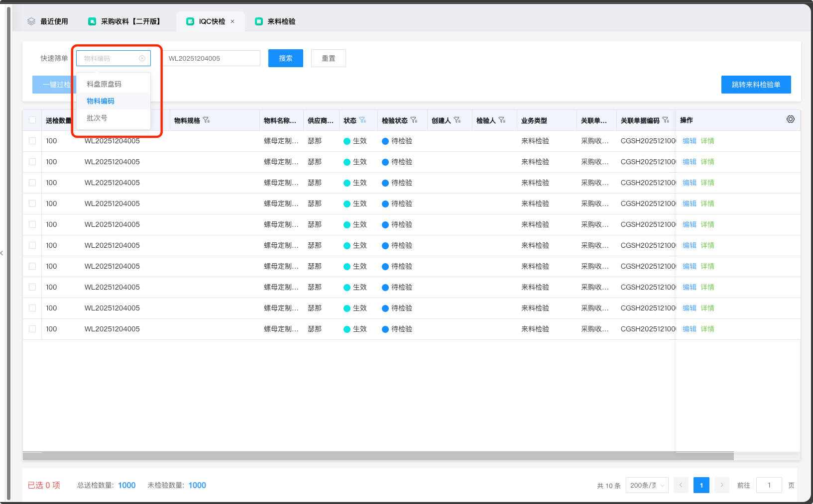Click the filter icon on 物料规格 column
This screenshot has height=504, width=813.
[206, 120]
